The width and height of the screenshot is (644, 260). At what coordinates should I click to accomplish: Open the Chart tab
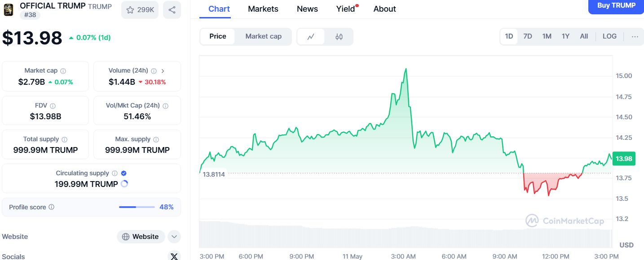(219, 9)
